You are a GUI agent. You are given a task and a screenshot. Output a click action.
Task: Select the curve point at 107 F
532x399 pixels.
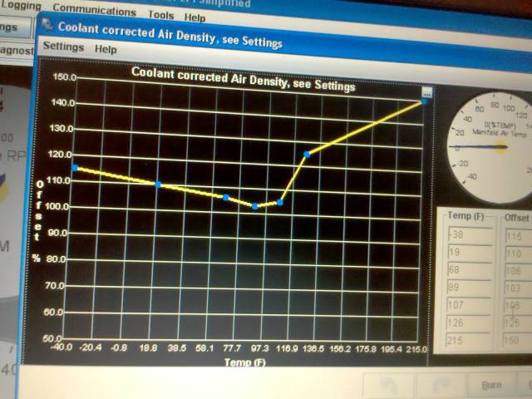click(280, 202)
